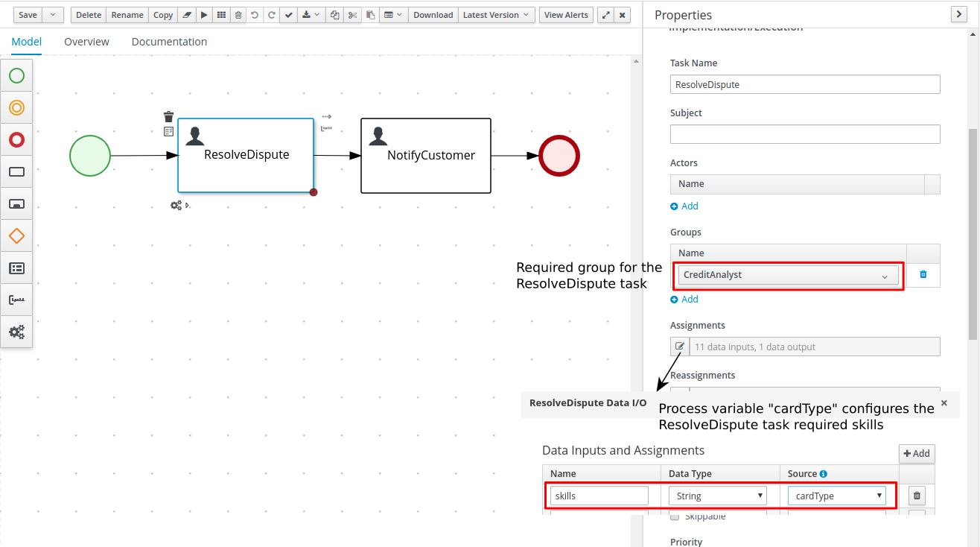Switch to the Documentation tab
Screen dimensions: 980x547
pos(169,42)
